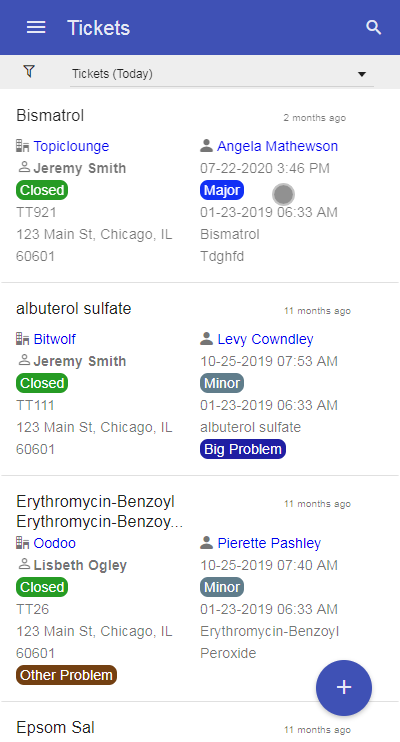Open the Levy Cowndley contact link
Image resolution: width=400 pixels, height=742 pixels.
point(265,339)
